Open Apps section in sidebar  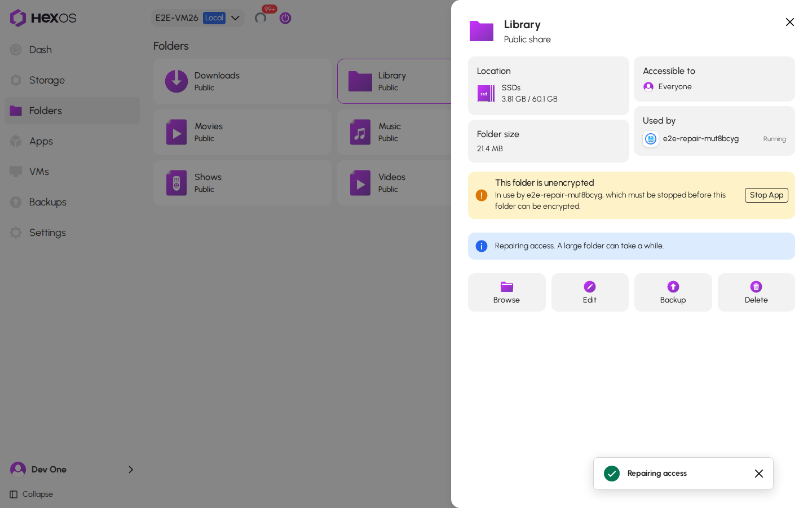tap(72, 141)
